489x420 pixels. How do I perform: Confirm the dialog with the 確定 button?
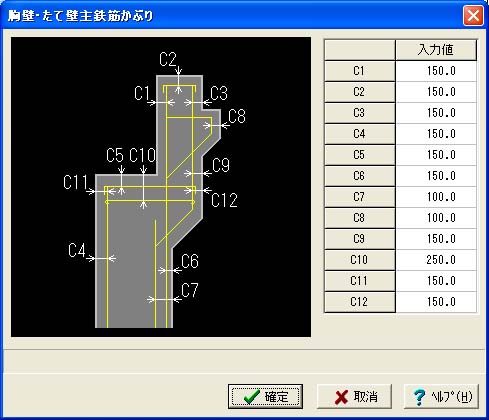[265, 396]
